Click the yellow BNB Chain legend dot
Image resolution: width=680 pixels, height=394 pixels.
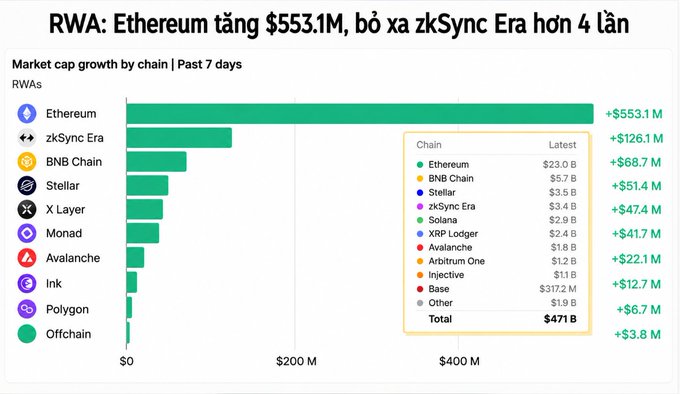tap(420, 179)
